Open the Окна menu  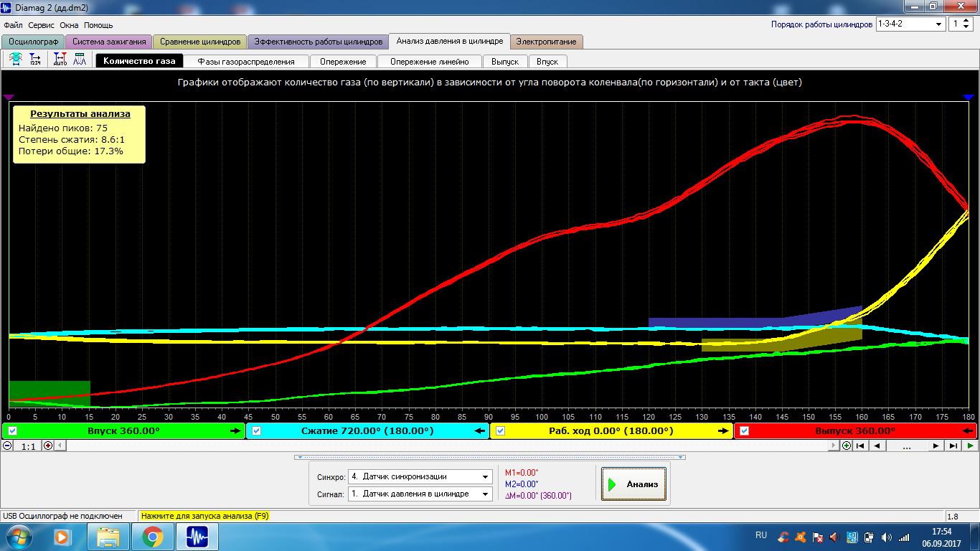[70, 24]
